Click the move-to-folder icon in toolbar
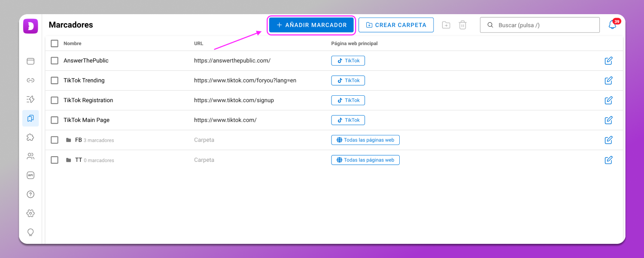Image resolution: width=644 pixels, height=258 pixels. pos(446,25)
